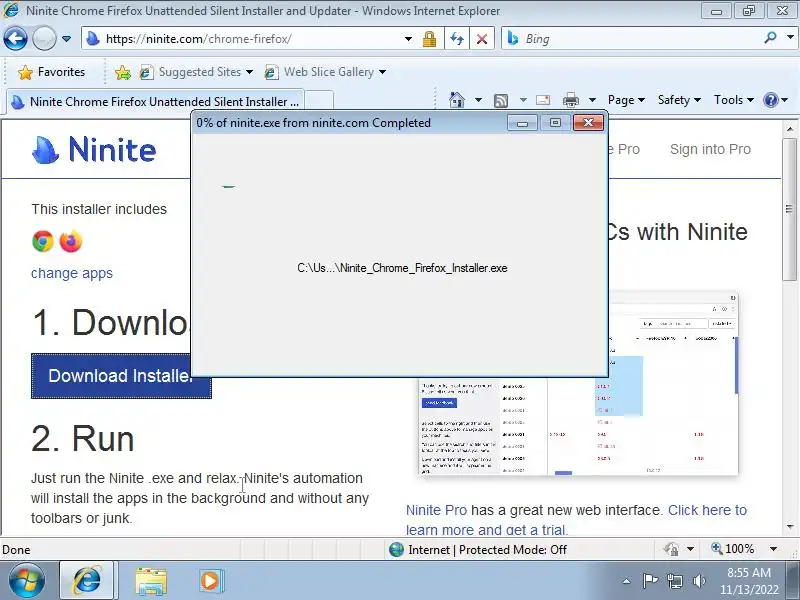Click the disabled Forward navigation arrow
The width and height of the screenshot is (800, 600).
pyautogui.click(x=44, y=38)
